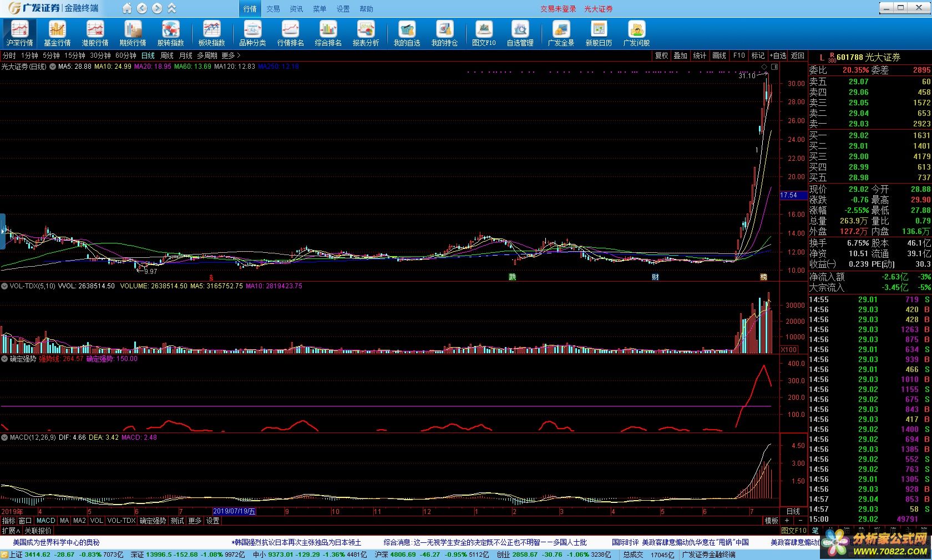Viewport: 932px width, 560px height.
Task: Open 板块指数 sector index icon
Action: (x=211, y=33)
